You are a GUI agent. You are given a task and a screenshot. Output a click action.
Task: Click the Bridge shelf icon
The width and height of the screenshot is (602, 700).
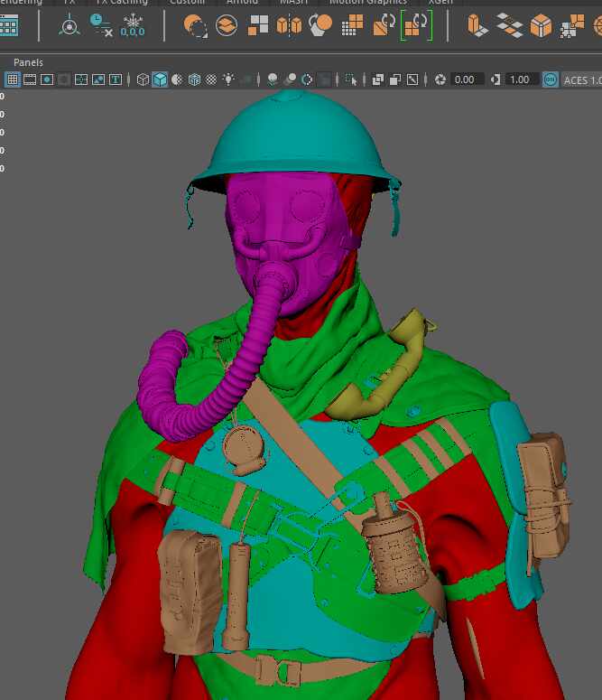click(x=510, y=25)
